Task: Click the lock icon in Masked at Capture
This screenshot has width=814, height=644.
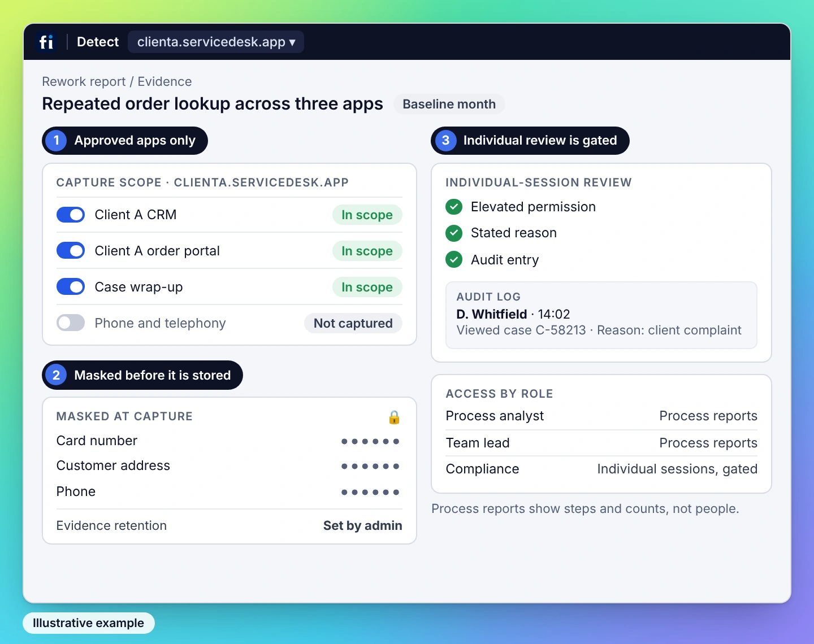Action: click(x=394, y=417)
